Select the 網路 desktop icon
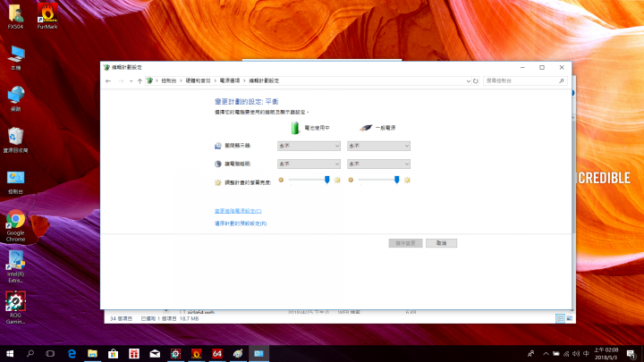This screenshot has height=362, width=644. 15,99
